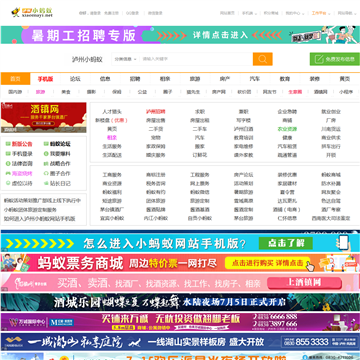Viewport: 360px width, 360px height.
Task: Open the 一线湖山实景样板房 banner ad
Action: (x=180, y=342)
